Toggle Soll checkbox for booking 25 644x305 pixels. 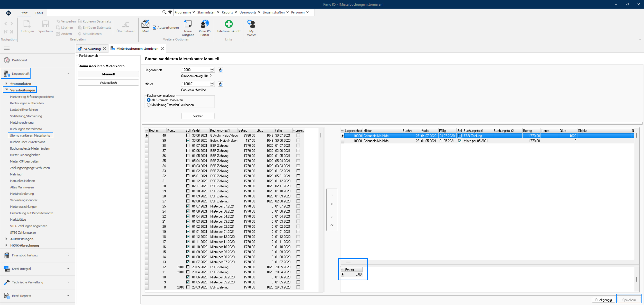point(188,206)
